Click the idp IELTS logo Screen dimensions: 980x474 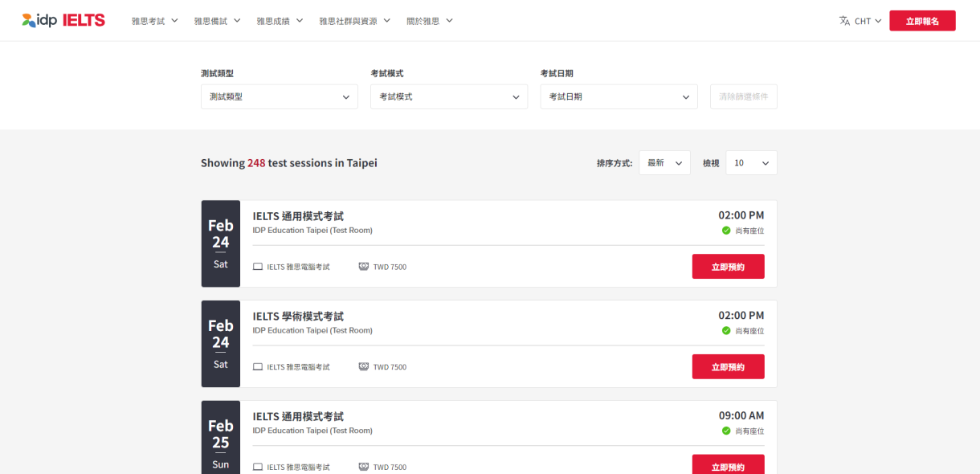tap(63, 20)
